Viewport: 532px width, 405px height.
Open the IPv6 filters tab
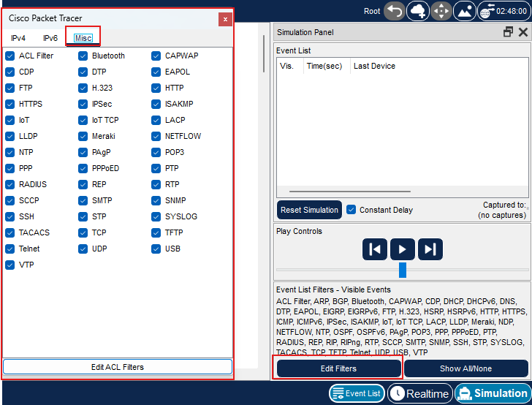[x=50, y=38]
